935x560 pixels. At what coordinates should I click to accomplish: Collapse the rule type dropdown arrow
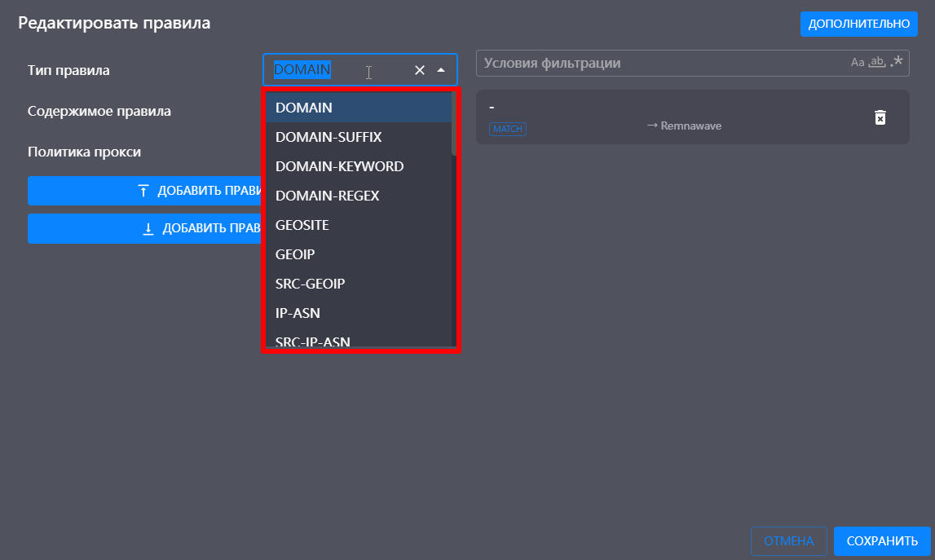click(x=441, y=70)
